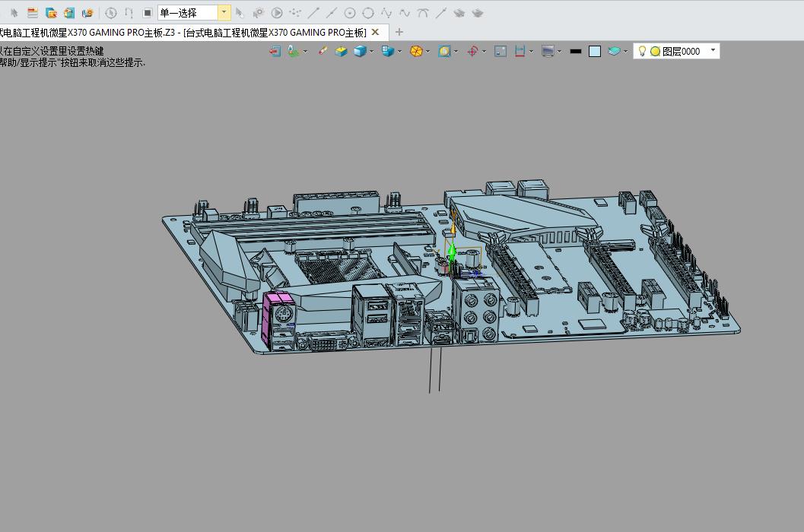Expand the view orientation box dropdown

click(x=399, y=51)
